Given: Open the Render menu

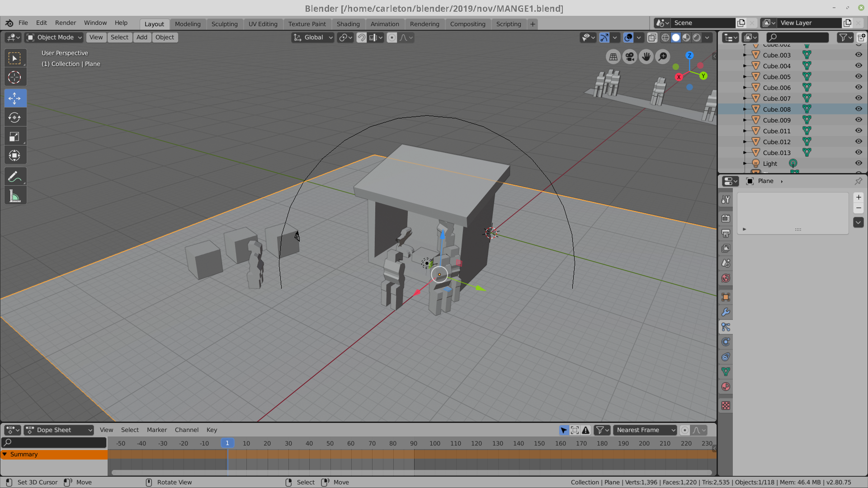Looking at the screenshot, I should (x=65, y=23).
